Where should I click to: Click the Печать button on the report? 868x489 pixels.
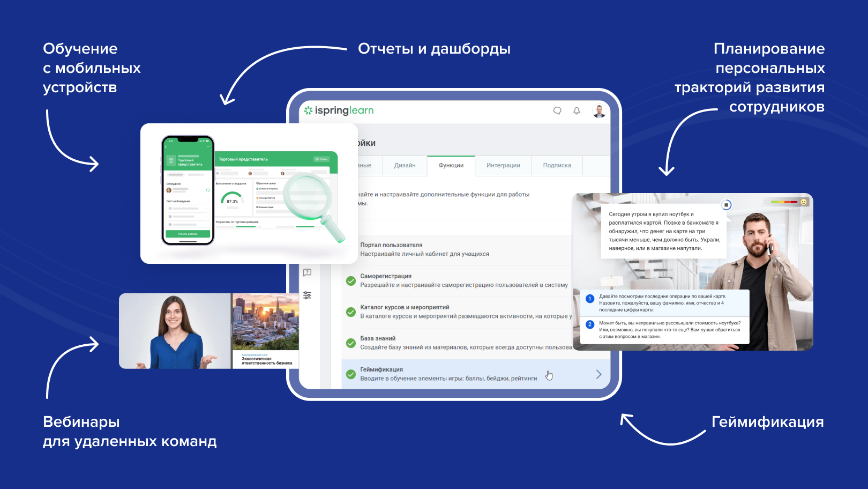(321, 159)
